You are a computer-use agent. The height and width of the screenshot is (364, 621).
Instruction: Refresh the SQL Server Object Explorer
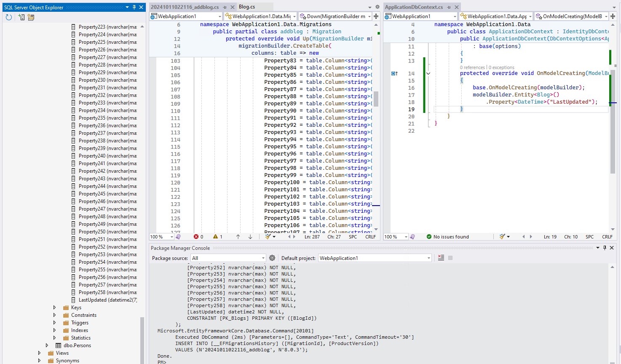pyautogui.click(x=8, y=17)
